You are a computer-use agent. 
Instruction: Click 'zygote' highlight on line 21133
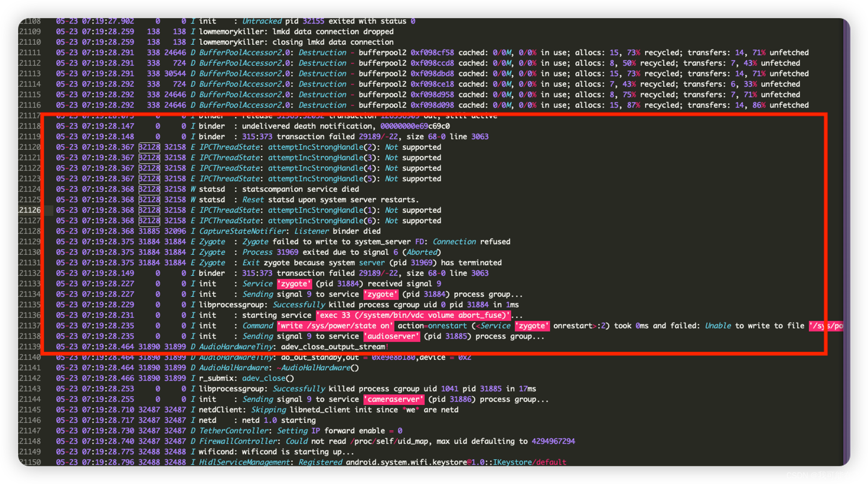pyautogui.click(x=294, y=284)
